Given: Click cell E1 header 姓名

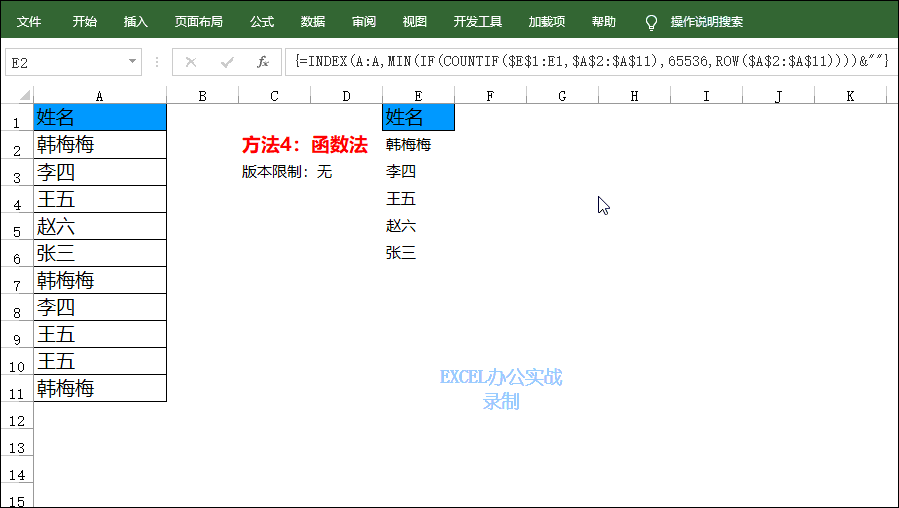Looking at the screenshot, I should tap(419, 118).
